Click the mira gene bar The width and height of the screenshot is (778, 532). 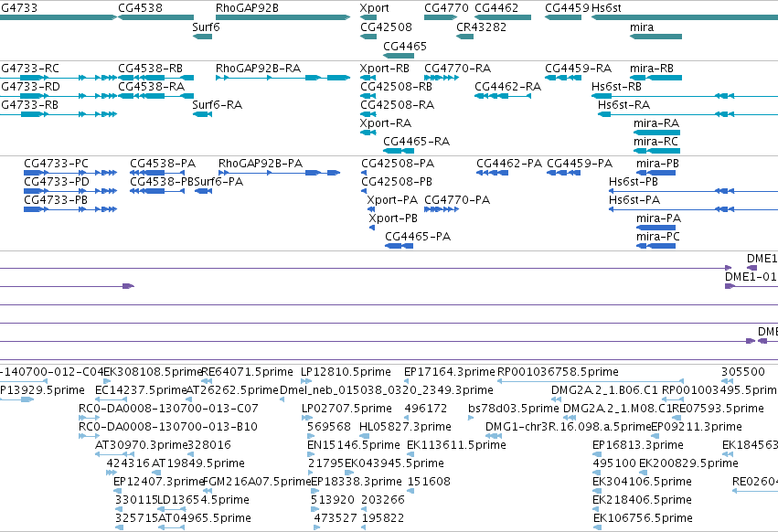(655, 37)
